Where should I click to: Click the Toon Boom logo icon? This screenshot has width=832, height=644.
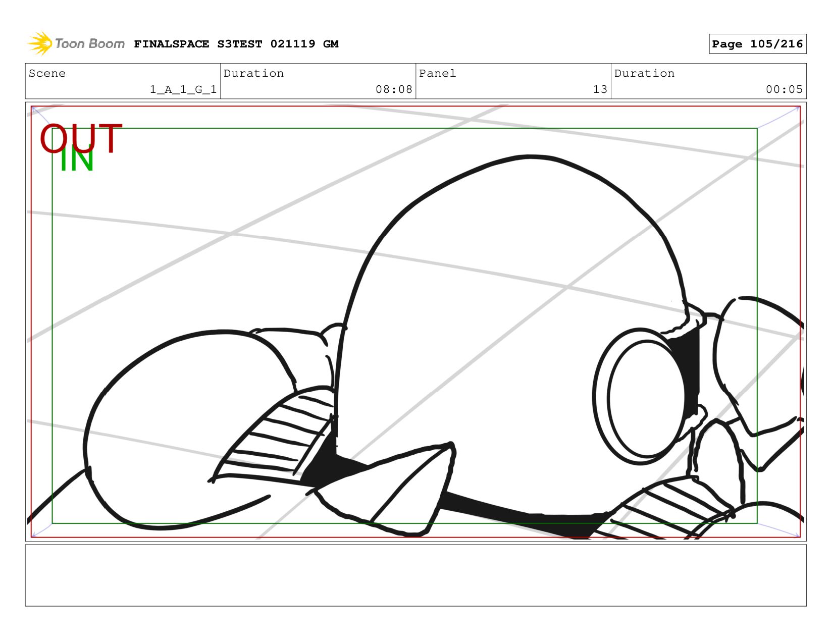tap(40, 43)
